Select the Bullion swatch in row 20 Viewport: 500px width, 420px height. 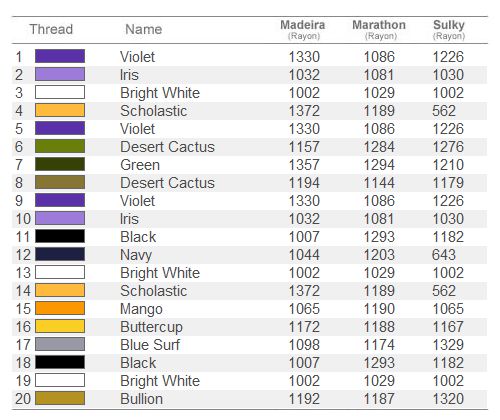pyautogui.click(x=60, y=398)
